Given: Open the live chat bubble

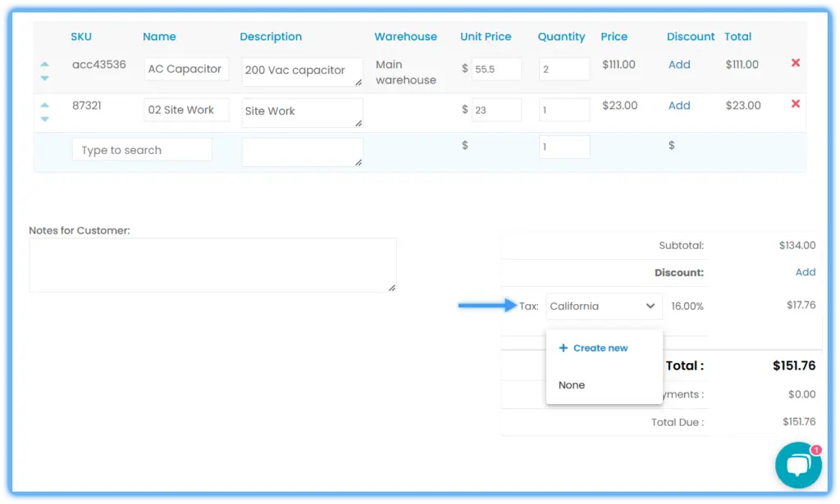Looking at the screenshot, I should [x=798, y=465].
